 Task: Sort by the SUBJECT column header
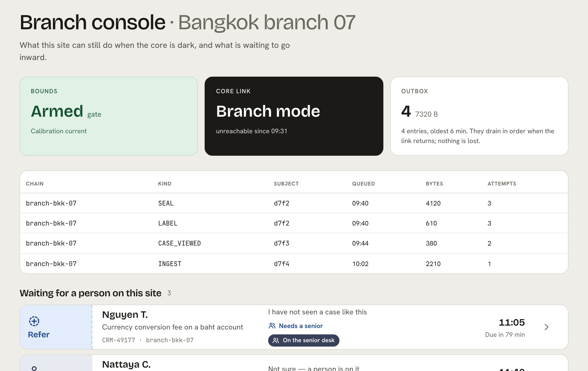pyautogui.click(x=286, y=184)
